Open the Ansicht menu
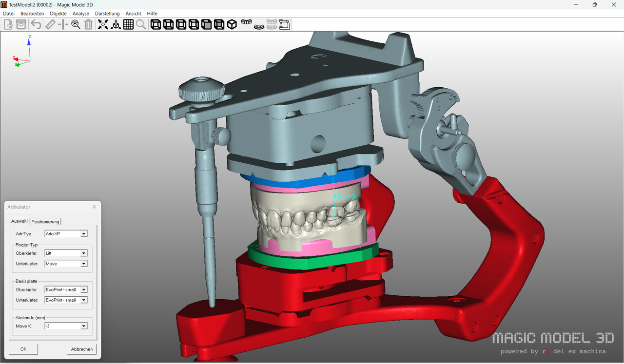Viewport: 624px width, 364px height. click(x=134, y=14)
